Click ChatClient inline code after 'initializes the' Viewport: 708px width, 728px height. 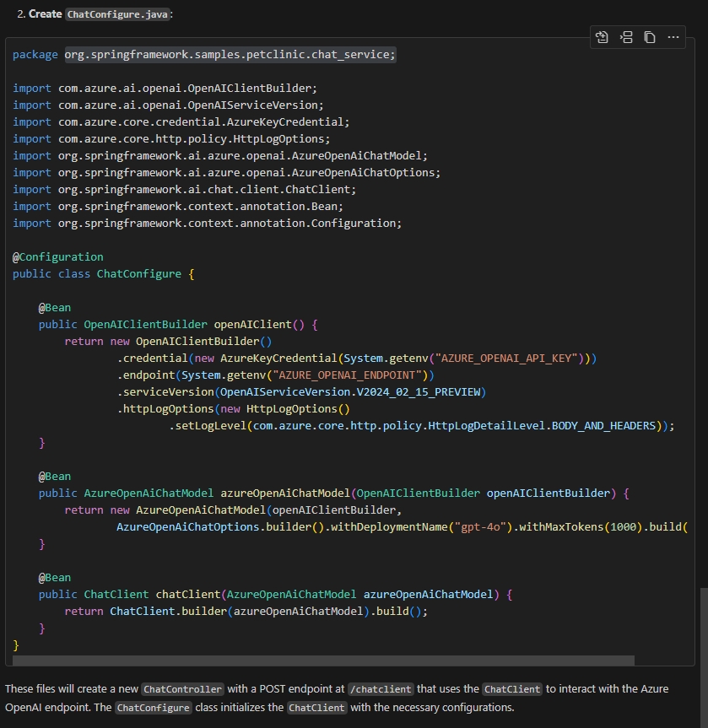click(x=316, y=708)
